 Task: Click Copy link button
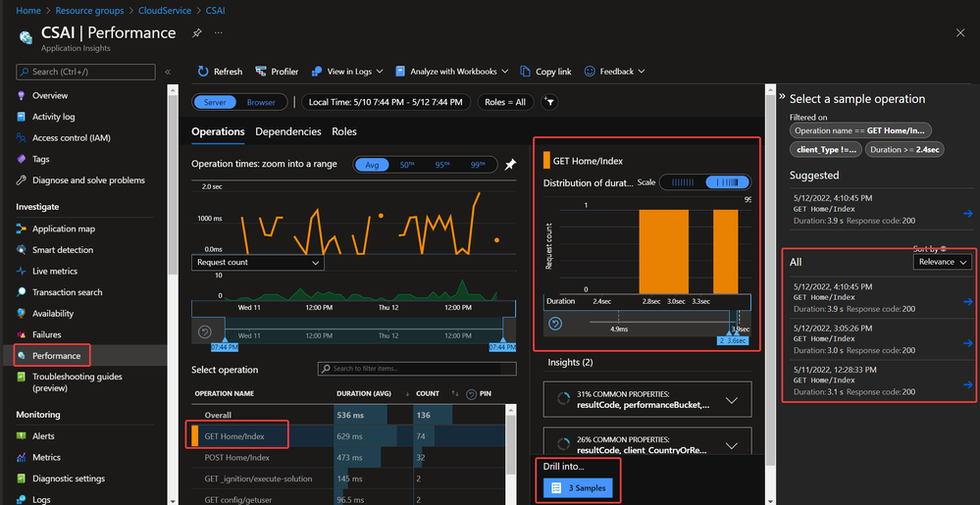click(x=545, y=72)
